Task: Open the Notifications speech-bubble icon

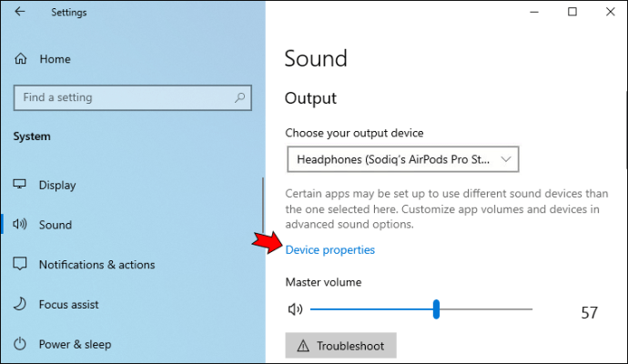Action: (x=20, y=264)
